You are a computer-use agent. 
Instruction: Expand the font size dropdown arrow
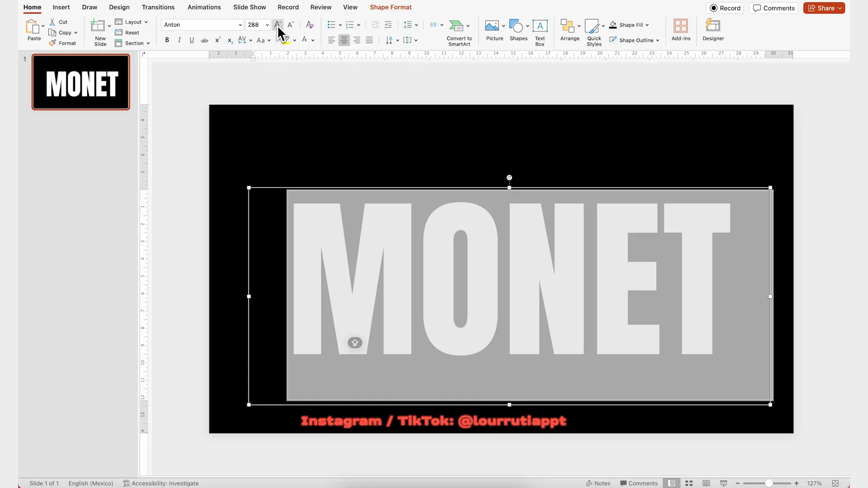pyautogui.click(x=267, y=25)
